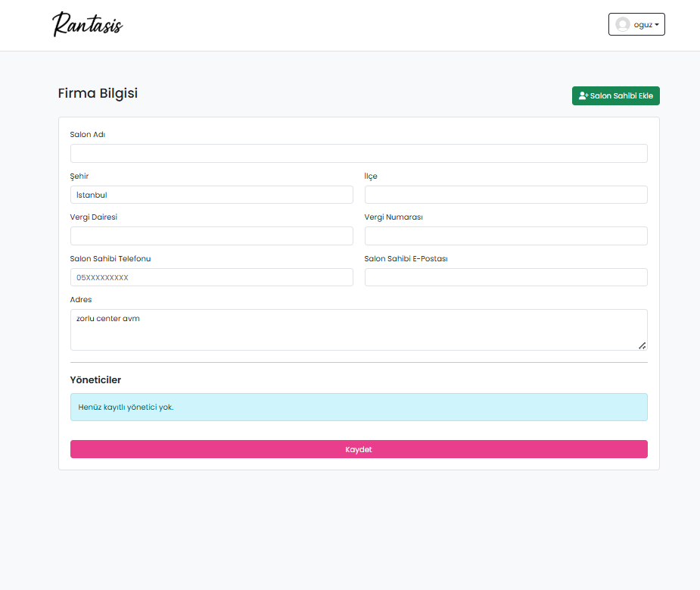Click the Salon Adı label

87,134
